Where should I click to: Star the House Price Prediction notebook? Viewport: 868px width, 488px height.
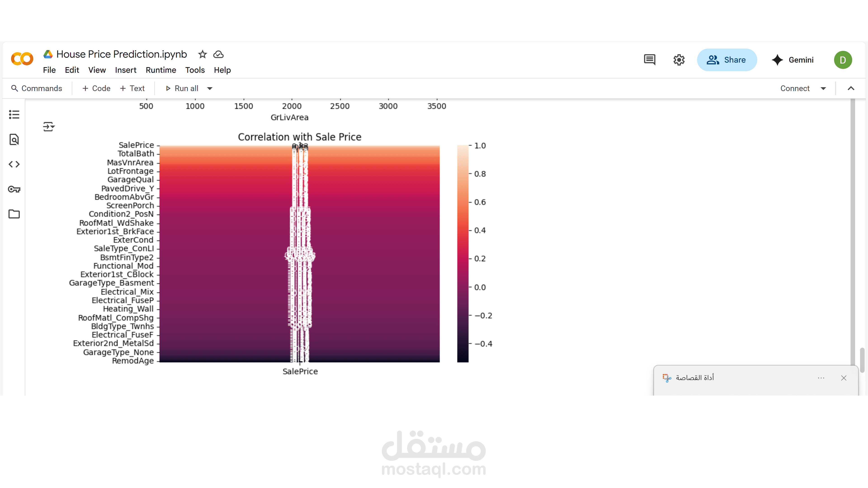point(202,54)
